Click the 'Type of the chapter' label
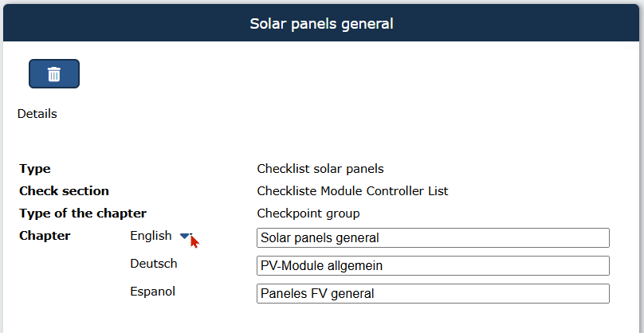This screenshot has height=333, width=644. pos(83,214)
